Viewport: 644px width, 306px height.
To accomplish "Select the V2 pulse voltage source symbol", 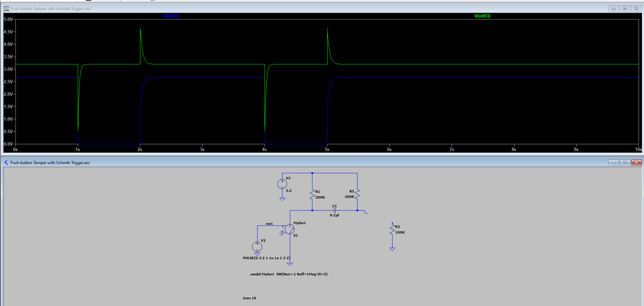I will click(257, 247).
